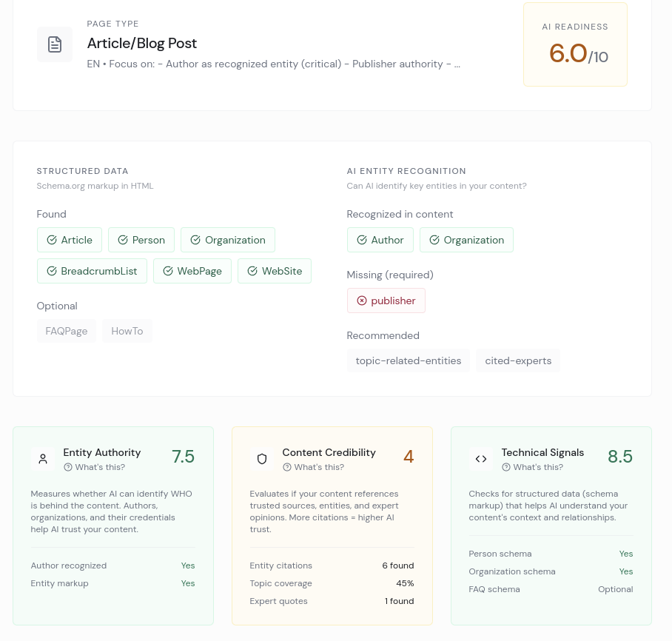The image size is (672, 641).
Task: Click the Entity Authority person icon
Action: (43, 459)
